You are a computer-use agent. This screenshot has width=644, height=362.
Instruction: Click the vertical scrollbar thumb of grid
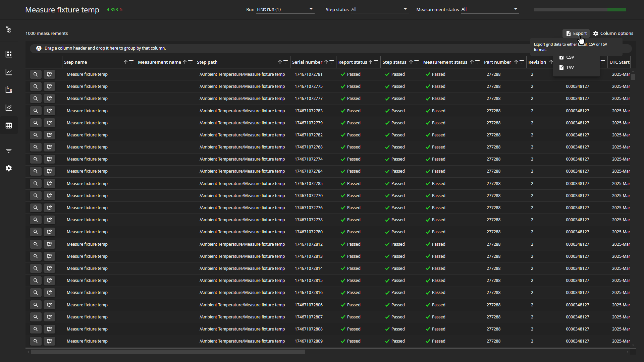click(633, 77)
